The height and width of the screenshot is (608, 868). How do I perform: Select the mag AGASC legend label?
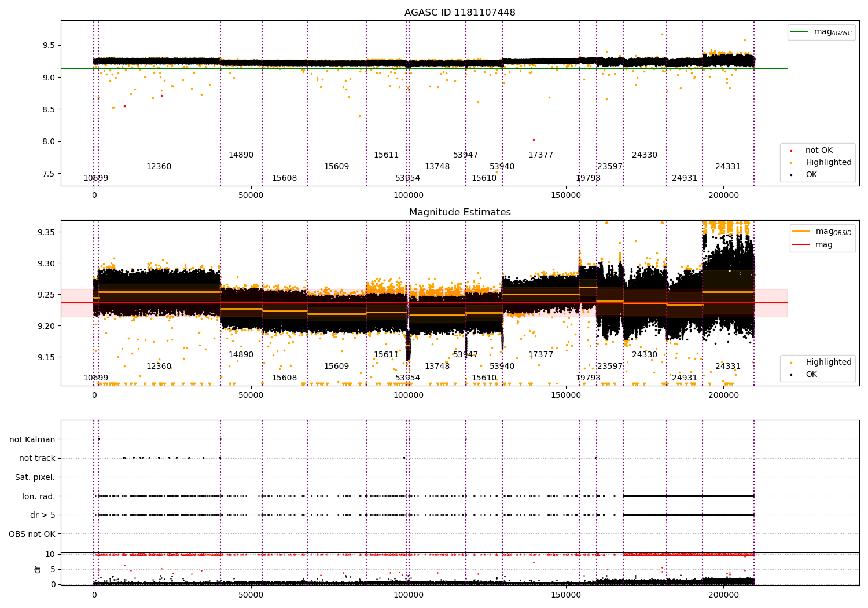833,32
